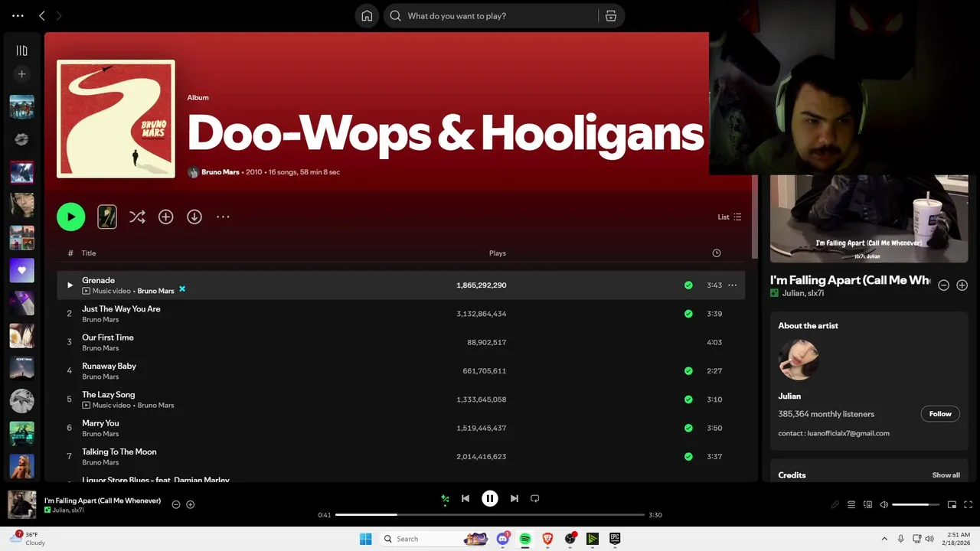
Task: Collapse Your Library sidebar
Action: pyautogui.click(x=21, y=51)
